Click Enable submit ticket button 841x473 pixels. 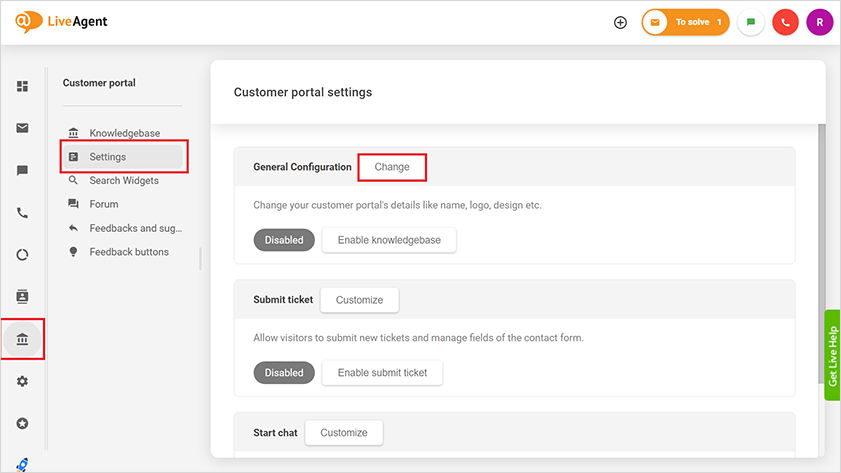coord(382,373)
